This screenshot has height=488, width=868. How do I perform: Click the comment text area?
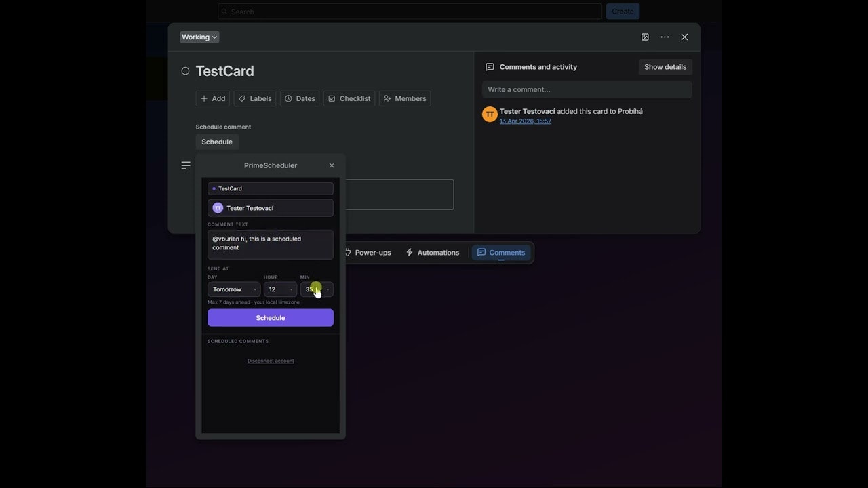click(x=271, y=245)
